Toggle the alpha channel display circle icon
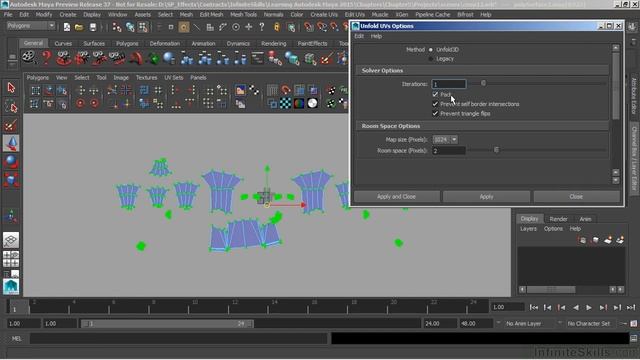640x360 pixels. [312, 103]
